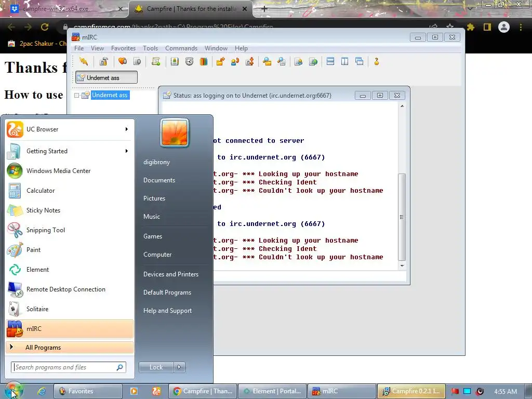Open mIRC File menu
Screen dimensions: 532x399
pyautogui.click(x=79, y=48)
